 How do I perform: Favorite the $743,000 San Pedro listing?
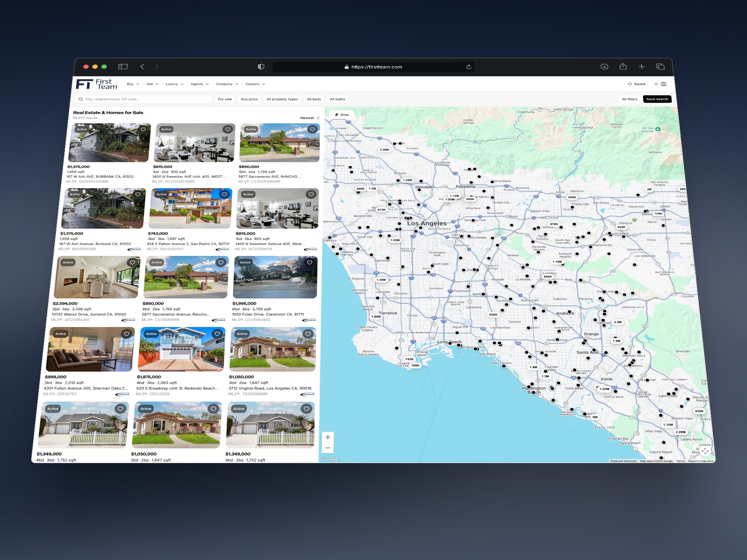point(224,194)
